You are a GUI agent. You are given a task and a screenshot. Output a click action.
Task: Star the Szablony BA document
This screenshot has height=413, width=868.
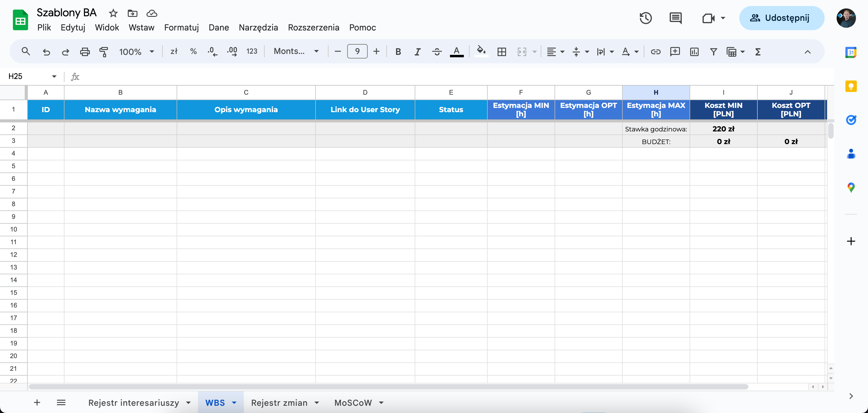coord(113,13)
